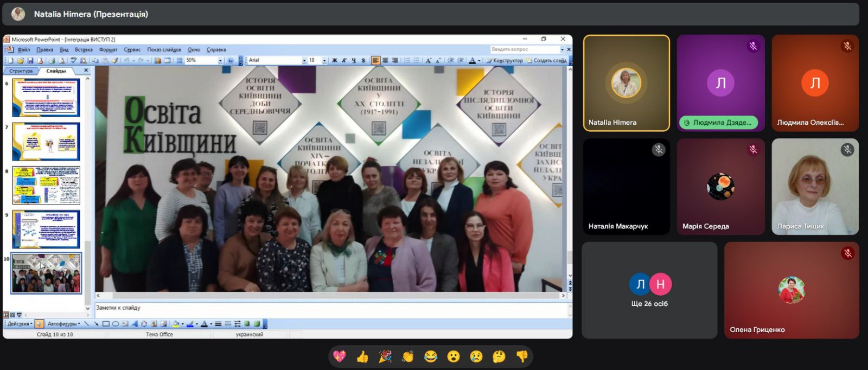Image resolution: width=868 pixels, height=370 pixels.
Task: Click the increase font size icon
Action: click(428, 61)
